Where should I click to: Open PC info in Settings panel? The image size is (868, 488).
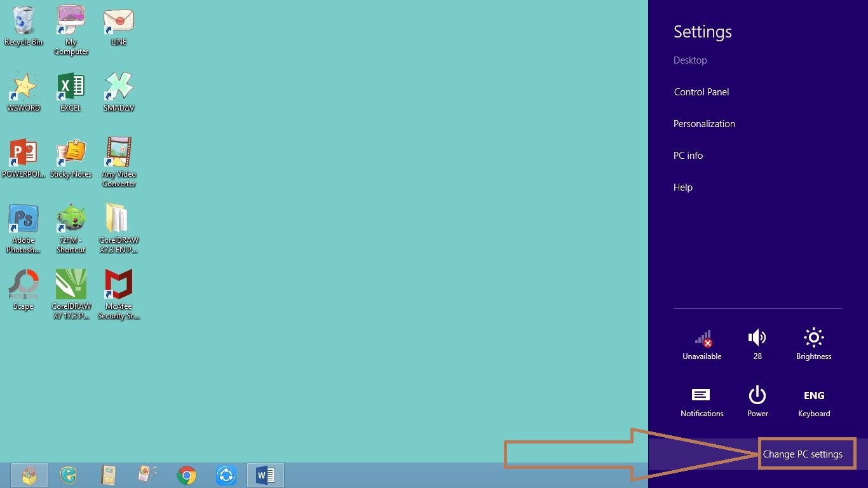coord(688,156)
